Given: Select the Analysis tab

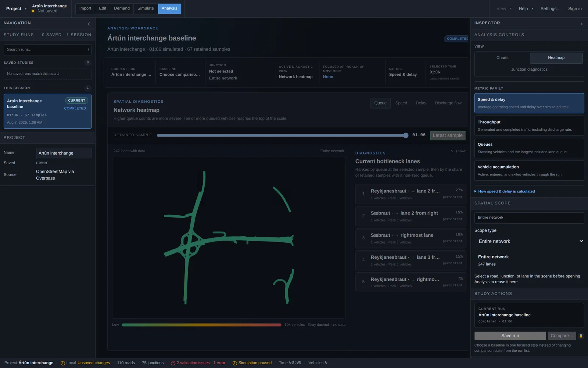Looking at the screenshot, I should tap(169, 8).
